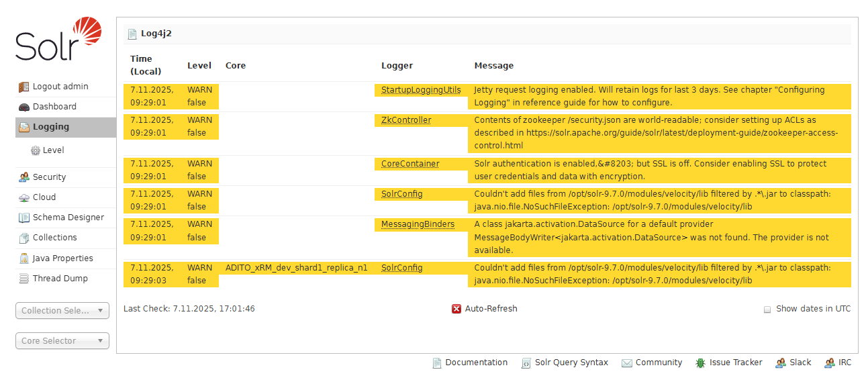Click the zookeeper security.json warning message
The image size is (868, 382).
tap(659, 133)
